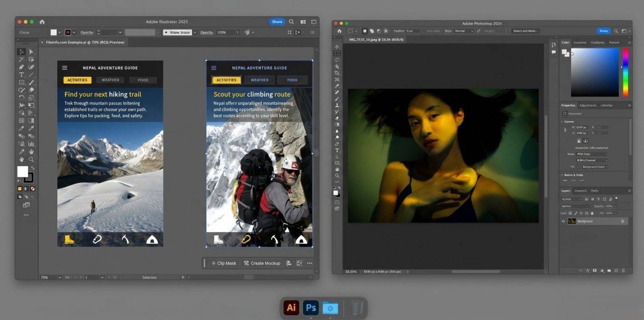Toggle visibility of the Background layer
This screenshot has width=644, height=320.
point(563,221)
